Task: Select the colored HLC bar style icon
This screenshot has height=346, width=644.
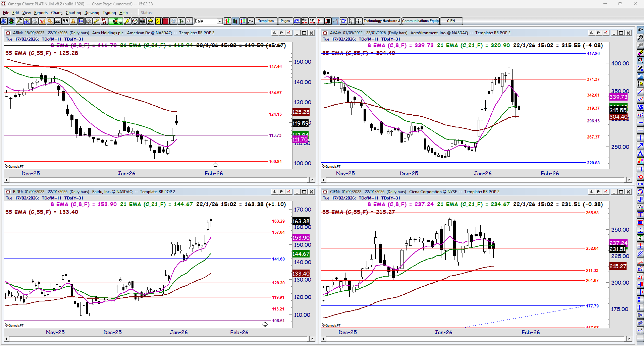Action: [243, 21]
